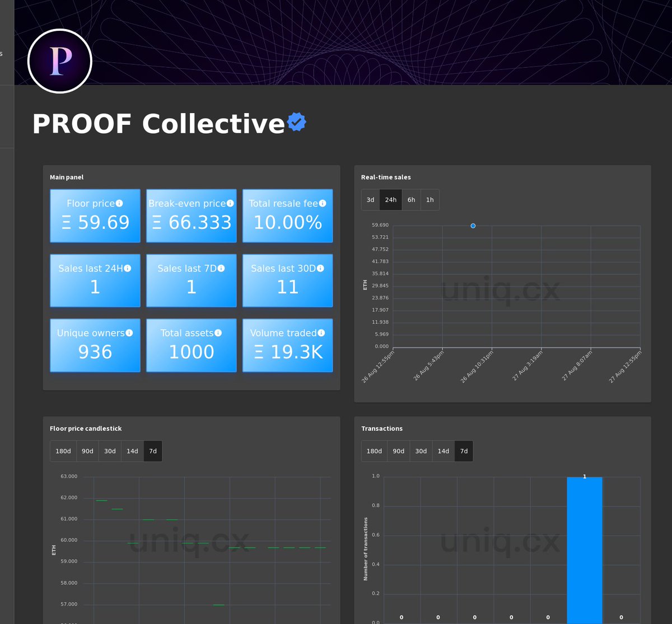Viewport: 672px width, 624px height.
Task: Click the Floor price Ξ 59.69 card
Action: point(95,216)
